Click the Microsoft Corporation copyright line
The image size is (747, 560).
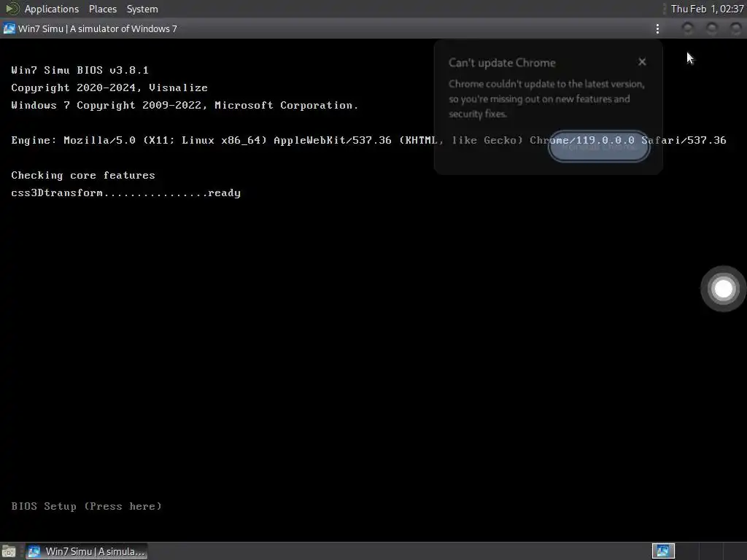[x=185, y=105]
